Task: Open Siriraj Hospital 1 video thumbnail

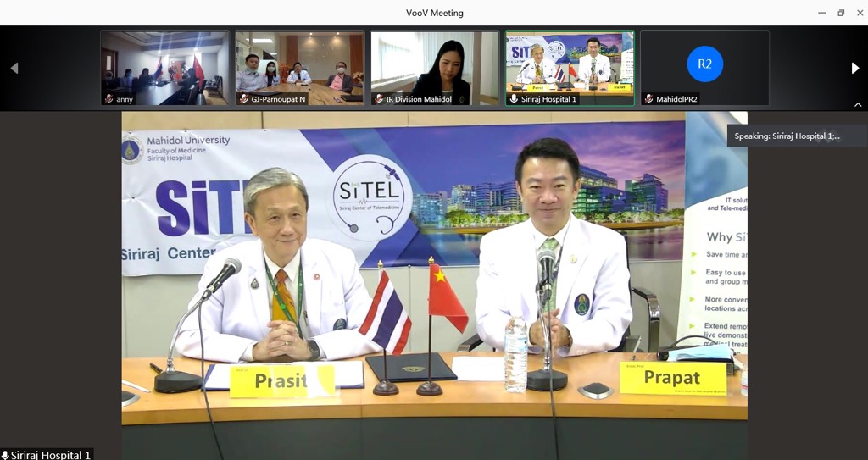Action: 570,68
